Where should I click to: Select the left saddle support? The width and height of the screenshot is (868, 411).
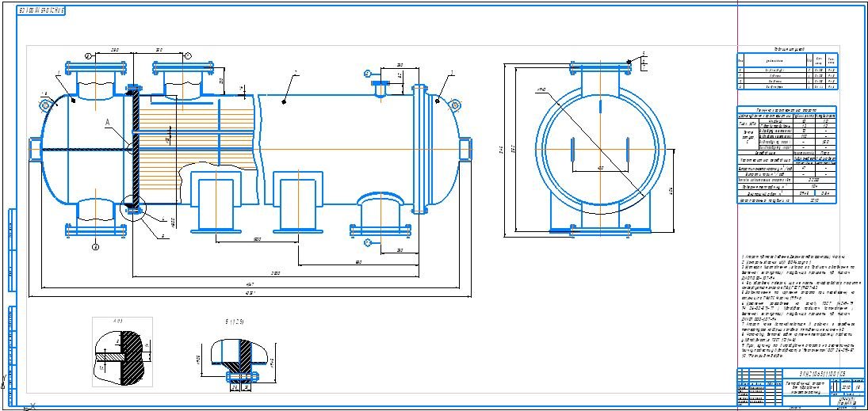[215, 204]
